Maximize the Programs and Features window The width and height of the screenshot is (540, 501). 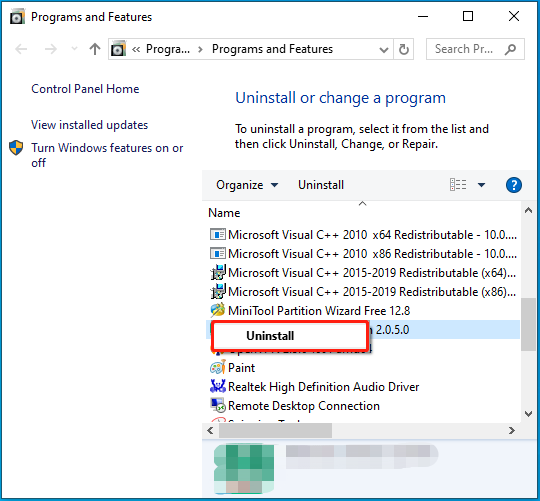point(468,16)
